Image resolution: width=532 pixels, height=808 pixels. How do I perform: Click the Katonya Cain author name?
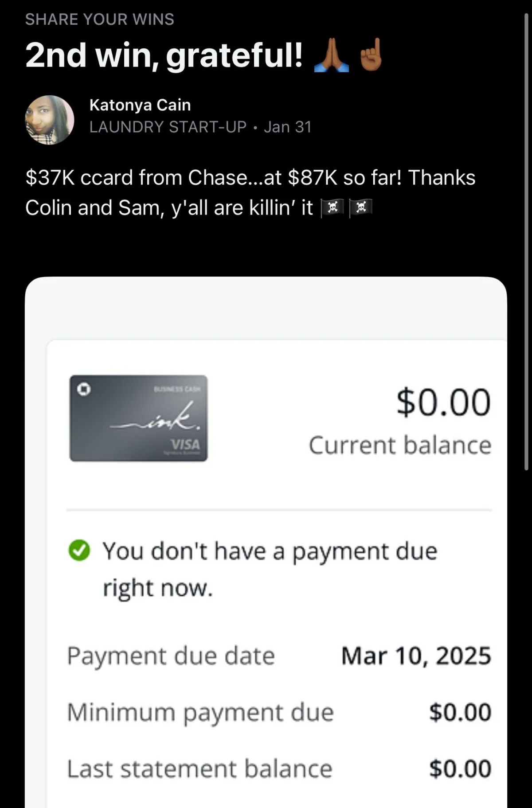[x=140, y=105]
